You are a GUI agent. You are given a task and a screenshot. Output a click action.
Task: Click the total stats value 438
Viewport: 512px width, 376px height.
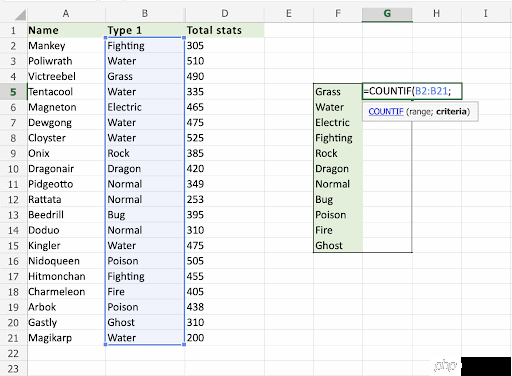225,307
